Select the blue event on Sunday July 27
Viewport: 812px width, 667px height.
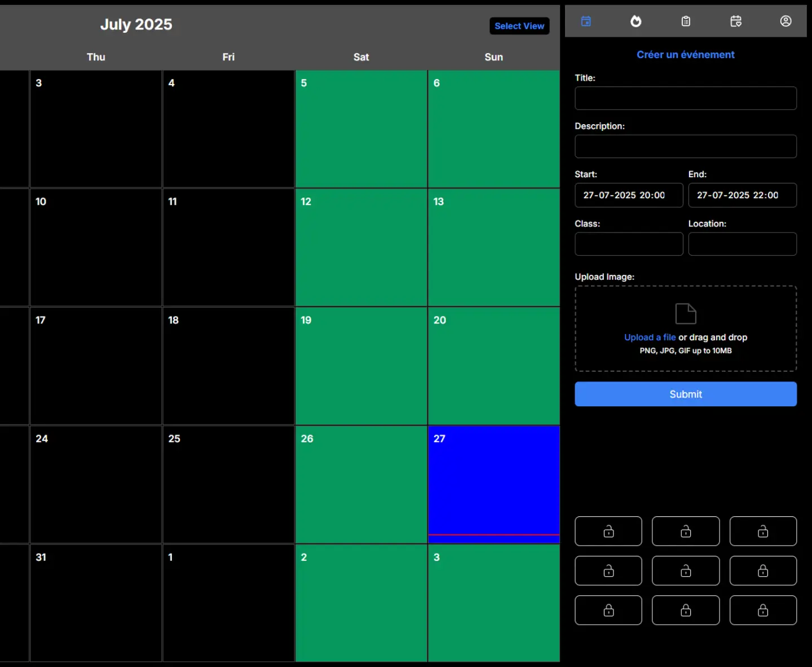[494, 482]
